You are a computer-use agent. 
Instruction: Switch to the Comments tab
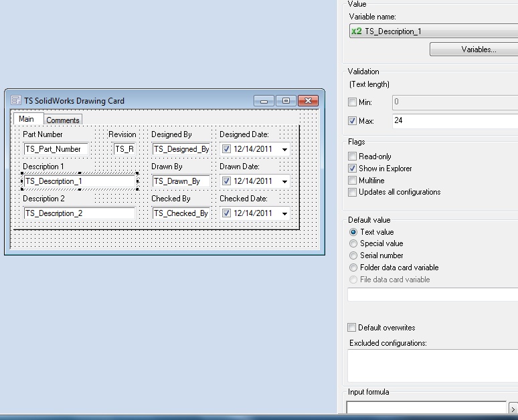pos(63,120)
